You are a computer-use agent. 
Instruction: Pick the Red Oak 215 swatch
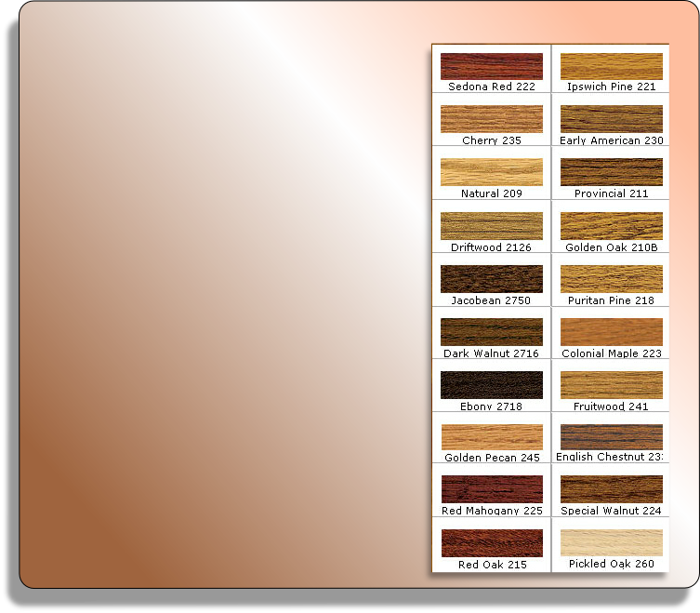point(491,543)
